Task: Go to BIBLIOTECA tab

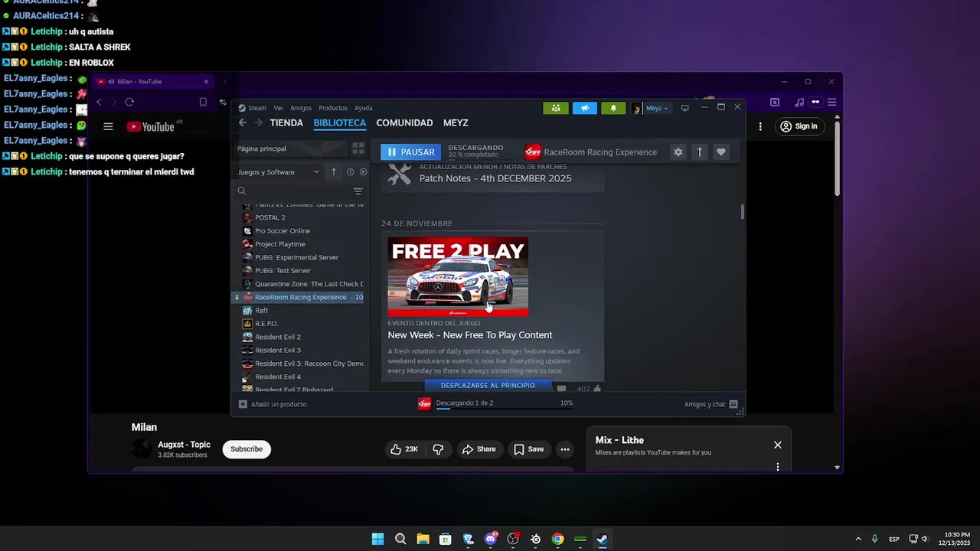Action: tap(339, 122)
